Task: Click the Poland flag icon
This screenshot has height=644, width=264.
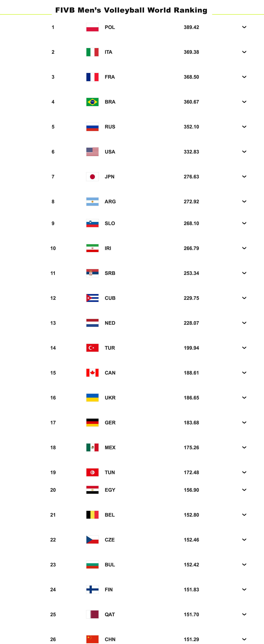Action: (92, 27)
